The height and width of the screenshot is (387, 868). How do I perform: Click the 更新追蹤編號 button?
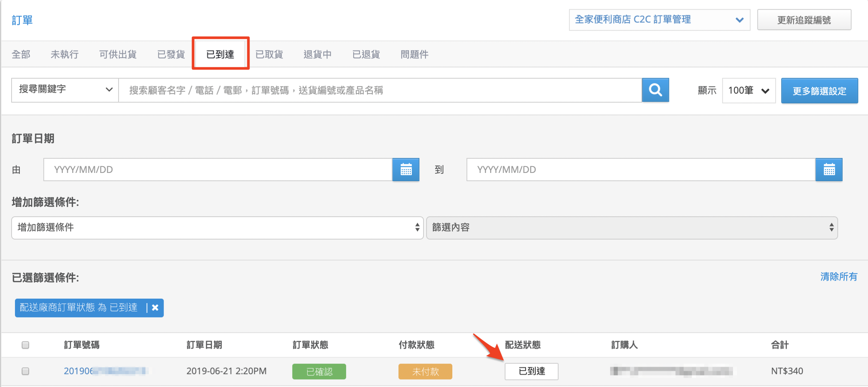pyautogui.click(x=804, y=20)
